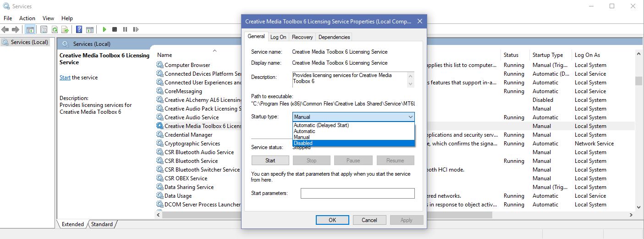Switch to the Log On tab
The width and height of the screenshot is (644, 239).
pos(278,37)
